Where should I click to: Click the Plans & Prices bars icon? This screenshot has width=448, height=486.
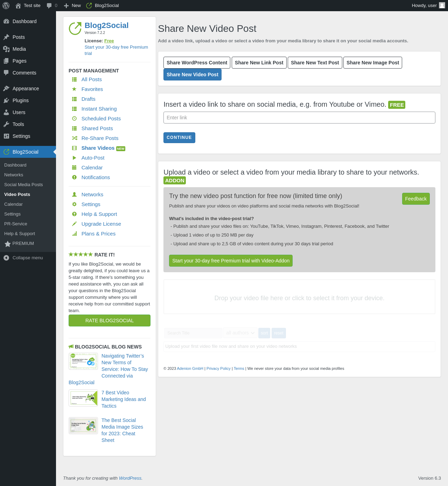click(74, 234)
